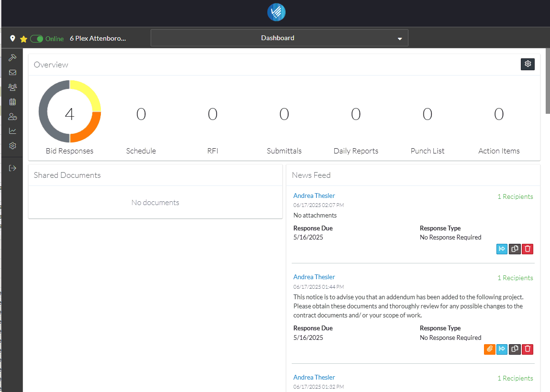550x392 pixels.
Task: Open the sidebar settings gear icon
Action: pos(12,146)
